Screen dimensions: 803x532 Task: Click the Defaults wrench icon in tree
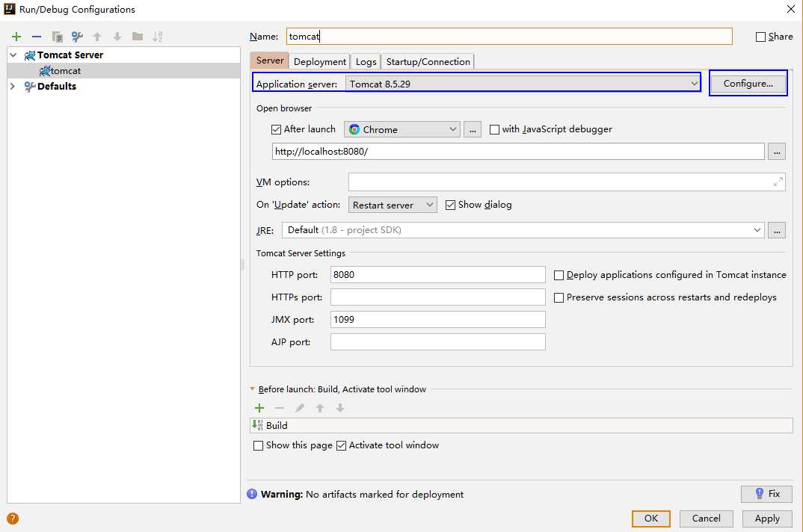tap(30, 87)
